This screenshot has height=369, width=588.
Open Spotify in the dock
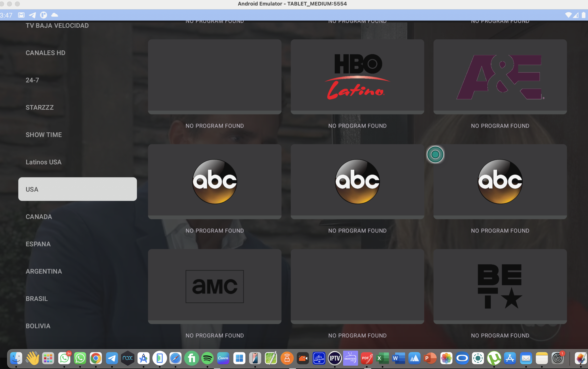coord(207,358)
